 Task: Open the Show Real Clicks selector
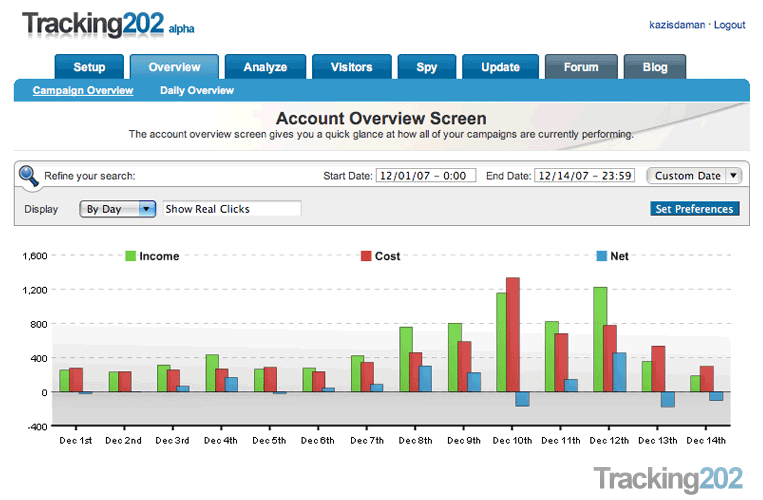pyautogui.click(x=232, y=209)
